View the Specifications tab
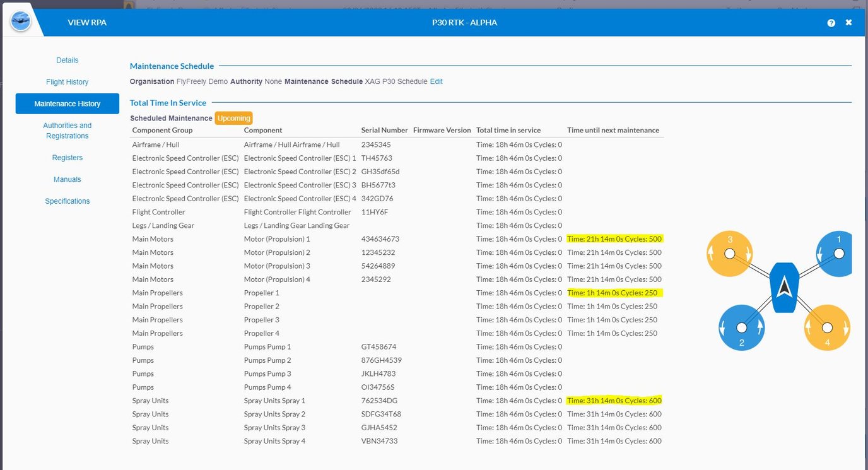Image resolution: width=868 pixels, height=470 pixels. coord(67,201)
